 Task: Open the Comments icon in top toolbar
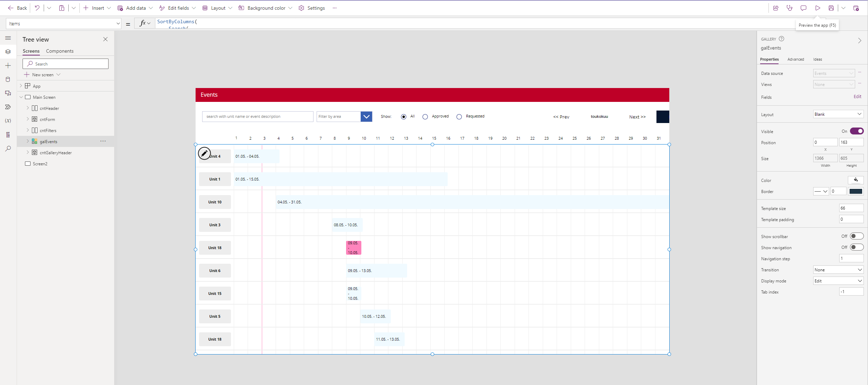(x=803, y=8)
